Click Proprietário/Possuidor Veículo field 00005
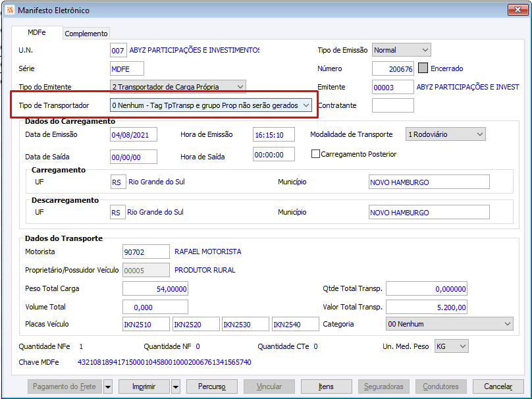 [x=146, y=270]
